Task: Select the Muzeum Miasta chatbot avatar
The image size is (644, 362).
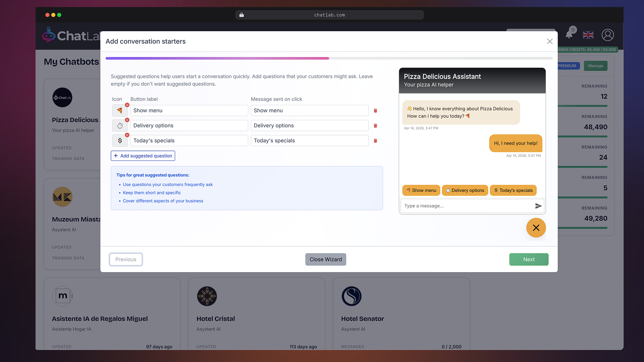Action: click(62, 197)
